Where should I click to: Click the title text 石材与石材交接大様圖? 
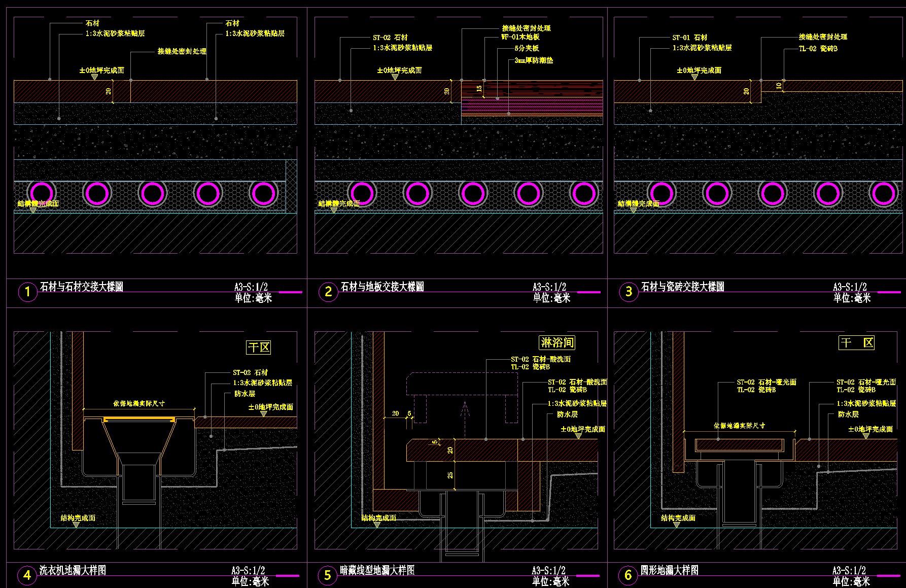(x=82, y=287)
